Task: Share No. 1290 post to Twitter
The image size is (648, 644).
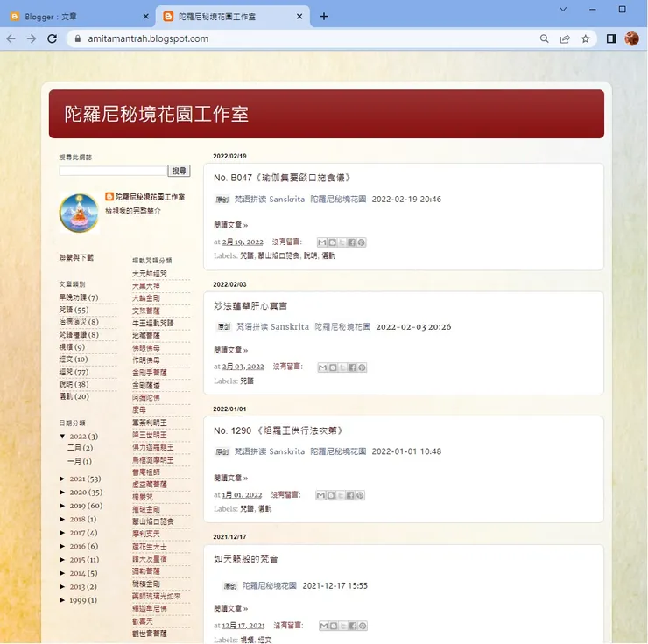Action: [x=341, y=495]
